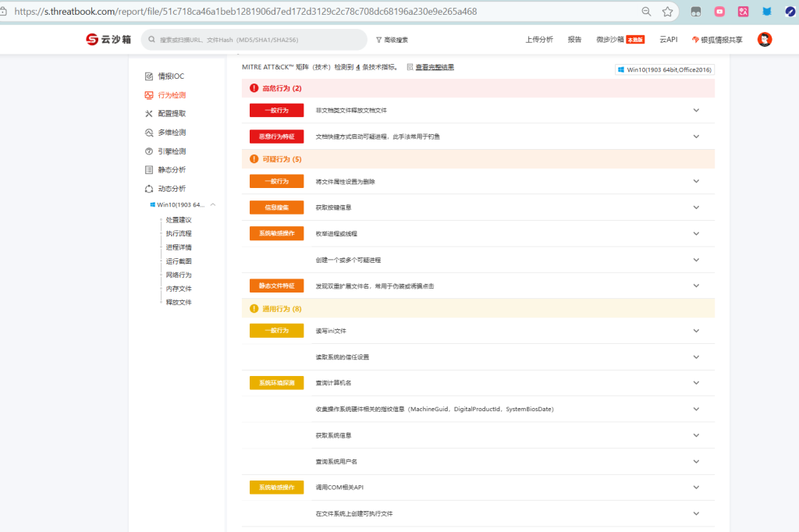Click the 引擎检测 gauge icon

point(149,151)
